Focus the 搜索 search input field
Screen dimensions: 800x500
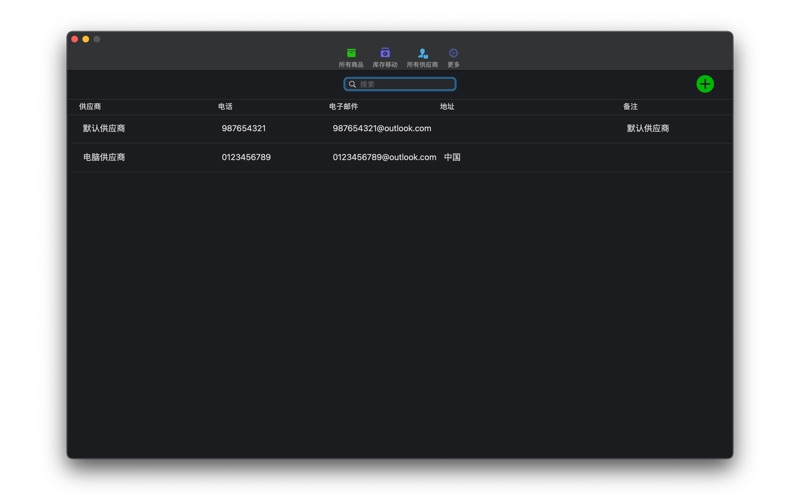click(405, 85)
